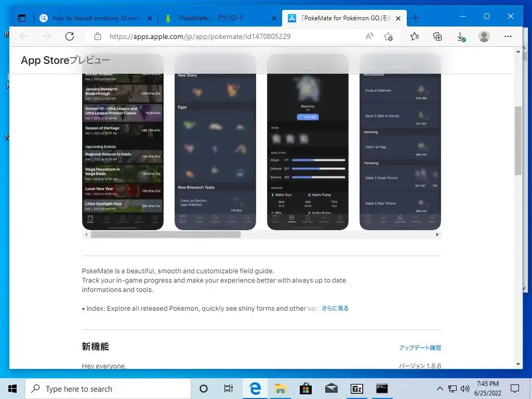Click page scrollbar down arrow

point(518,364)
